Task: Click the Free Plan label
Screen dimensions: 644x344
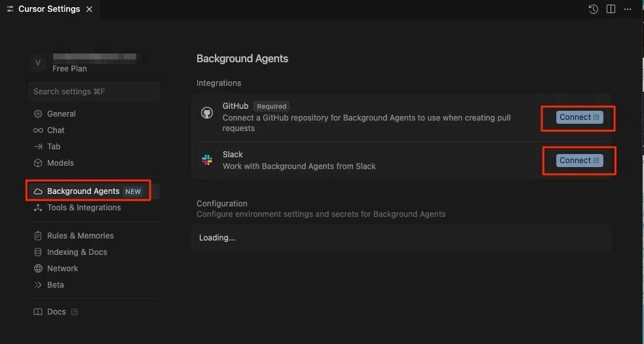Action: pos(69,69)
